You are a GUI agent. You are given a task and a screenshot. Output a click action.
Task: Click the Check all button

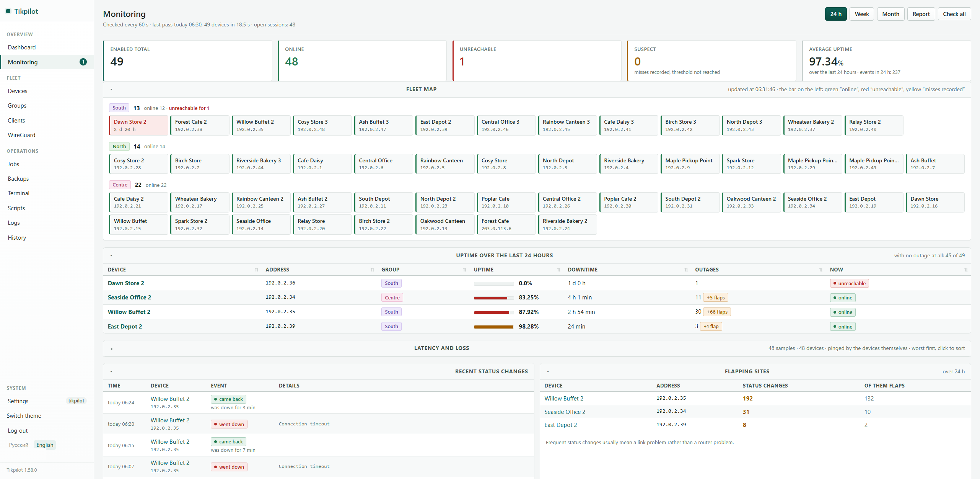point(954,14)
